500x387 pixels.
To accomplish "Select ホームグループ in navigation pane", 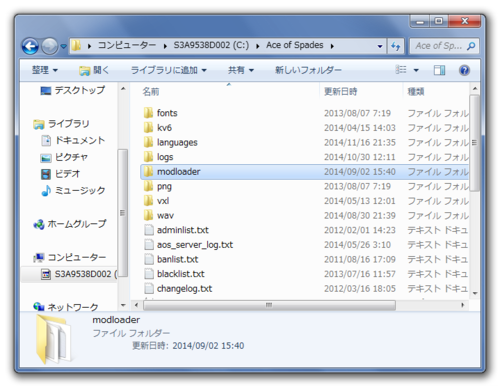I will (x=70, y=224).
